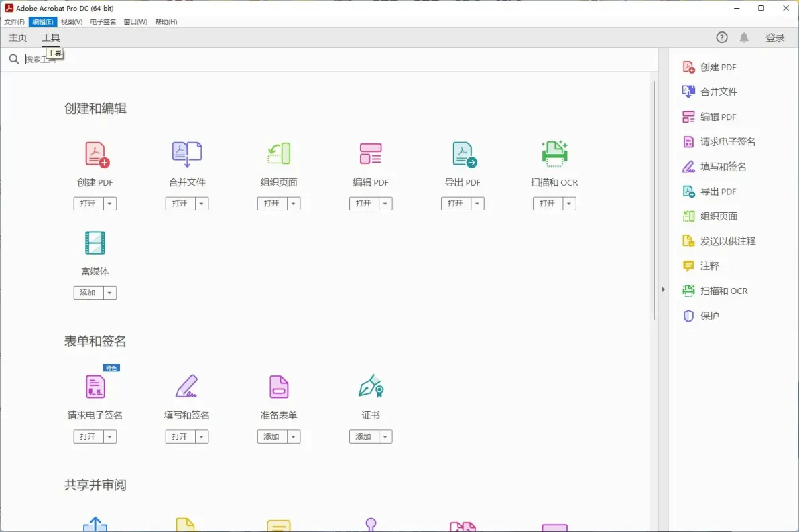This screenshot has height=532, width=799.
Task: Expand the dropdown arrow beside 合并文件 打开
Action: pos(202,203)
